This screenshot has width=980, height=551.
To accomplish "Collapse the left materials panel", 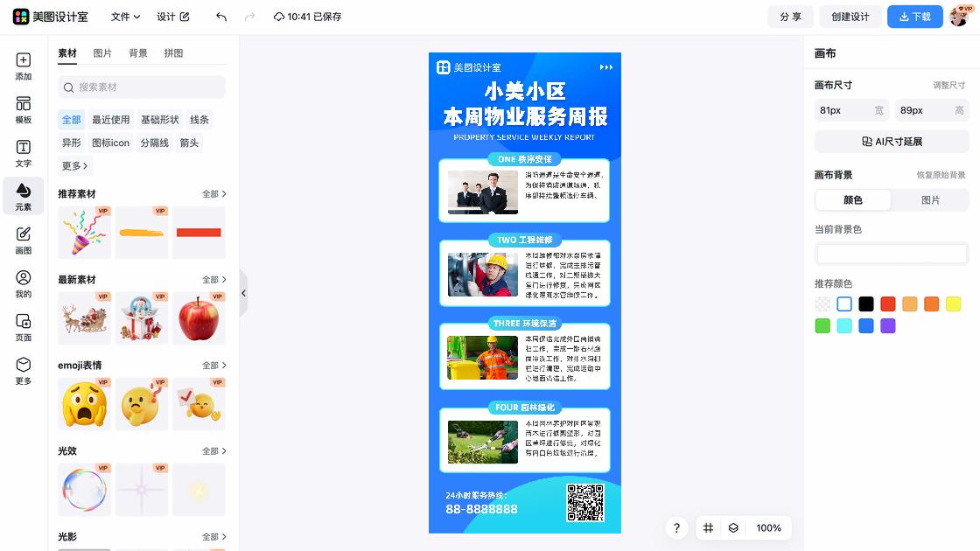I will (x=243, y=293).
